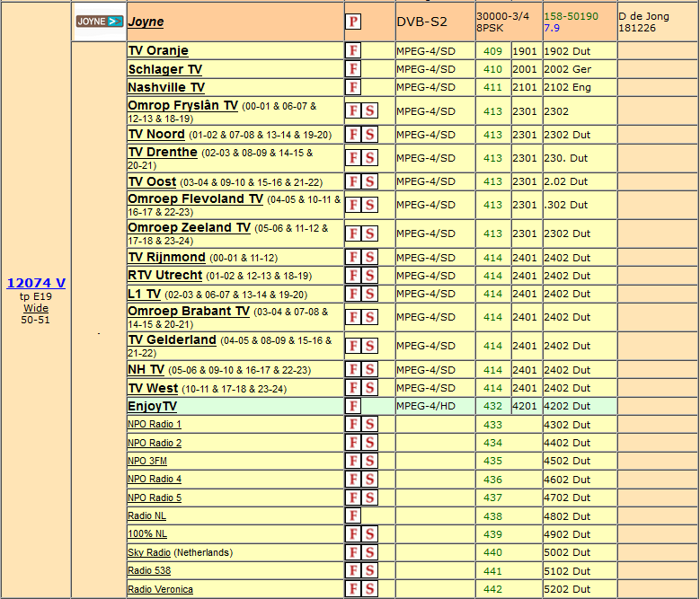Screen dimensions: 700x599
Task: Click the F icon in RTV Utrecht row
Action: pos(353,275)
